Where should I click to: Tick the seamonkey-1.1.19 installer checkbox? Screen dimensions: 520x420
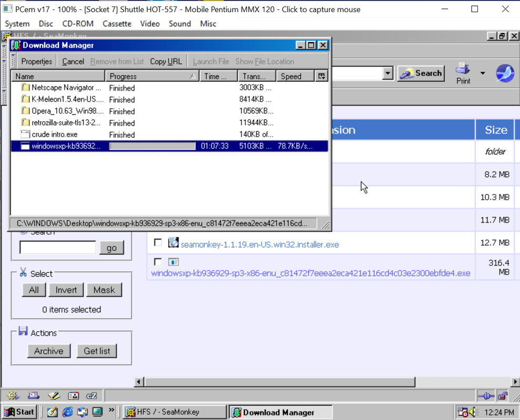[158, 243]
